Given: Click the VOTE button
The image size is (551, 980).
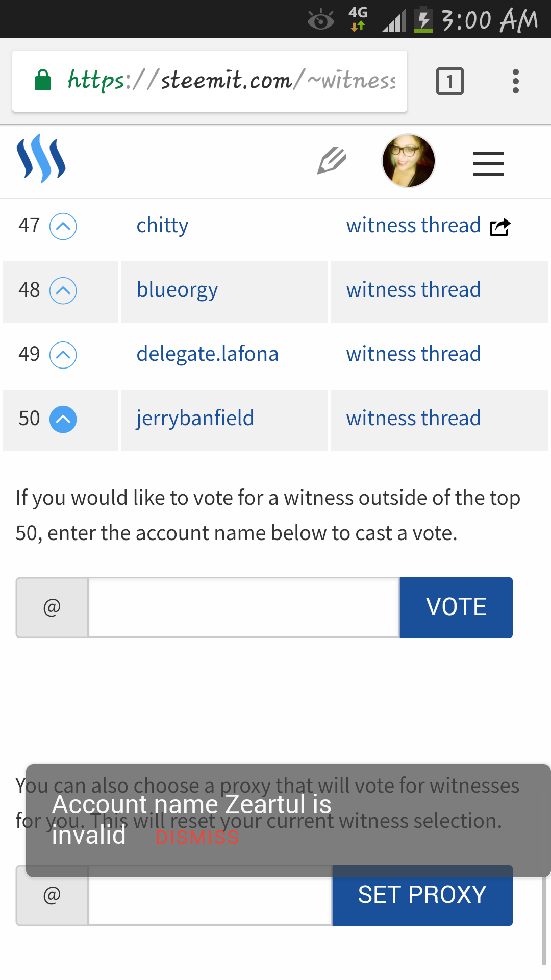Looking at the screenshot, I should pyautogui.click(x=456, y=607).
